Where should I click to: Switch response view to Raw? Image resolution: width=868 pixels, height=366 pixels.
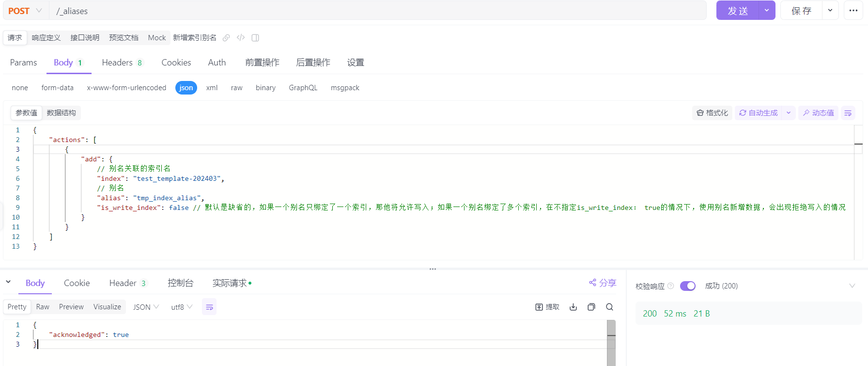[x=43, y=307]
